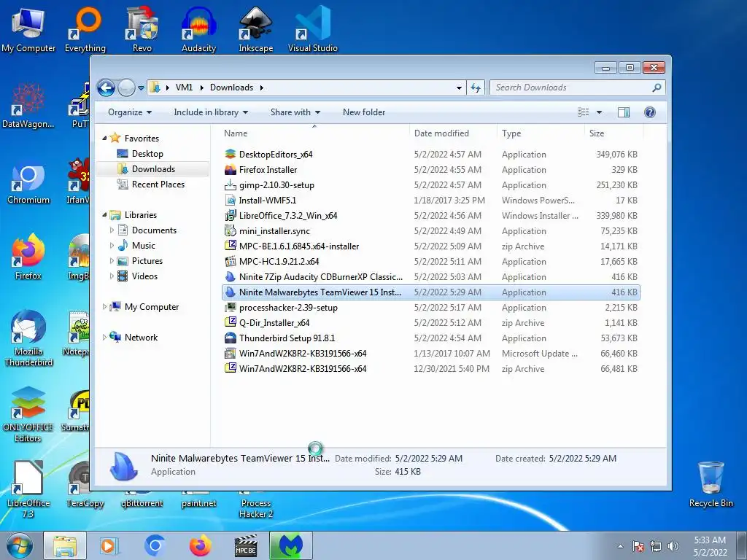Viewport: 747px width, 560px height.
Task: Launch Everything search from the desktop
Action: click(x=85, y=30)
